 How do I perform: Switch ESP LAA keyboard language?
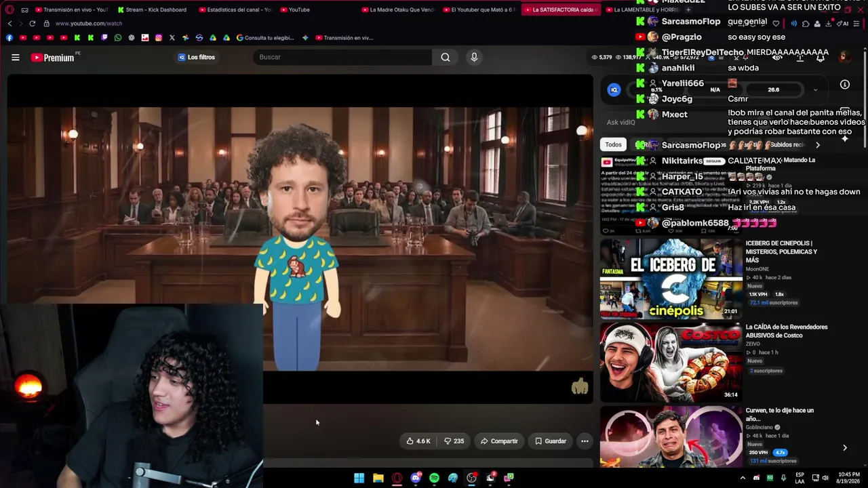point(800,478)
